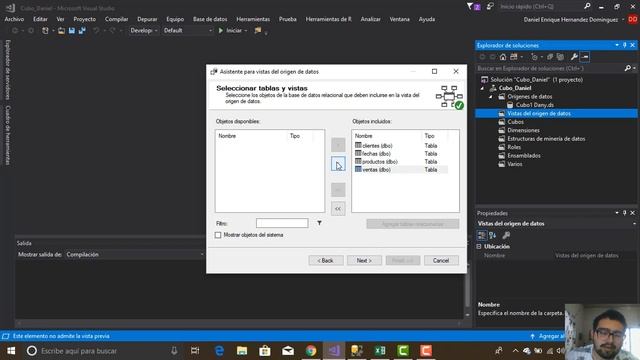Click the Next button in wizard
The height and width of the screenshot is (360, 640).
[x=364, y=260]
